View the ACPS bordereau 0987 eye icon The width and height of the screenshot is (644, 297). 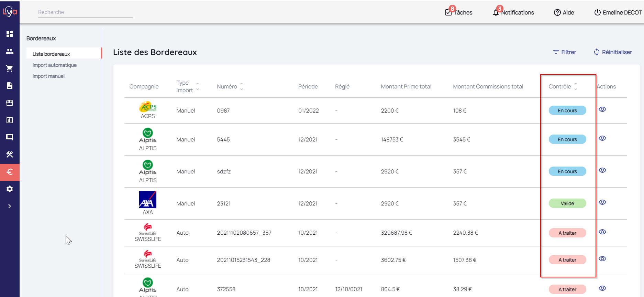point(602,109)
